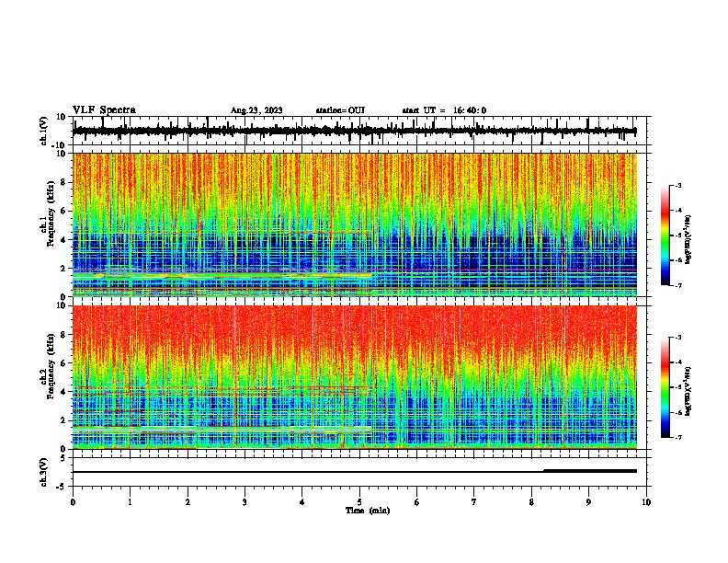
Task: Click the ch.2 spectrogram panel
Action: (x=355, y=377)
